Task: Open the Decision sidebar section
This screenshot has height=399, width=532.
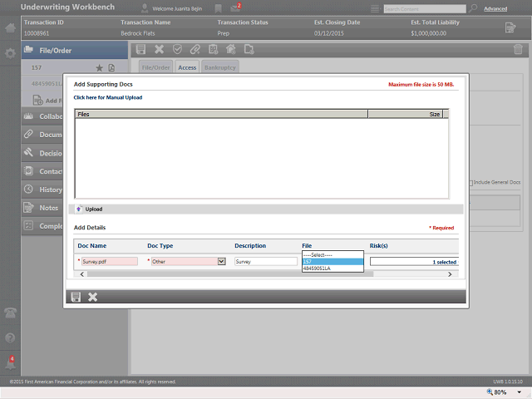Action: click(x=42, y=153)
